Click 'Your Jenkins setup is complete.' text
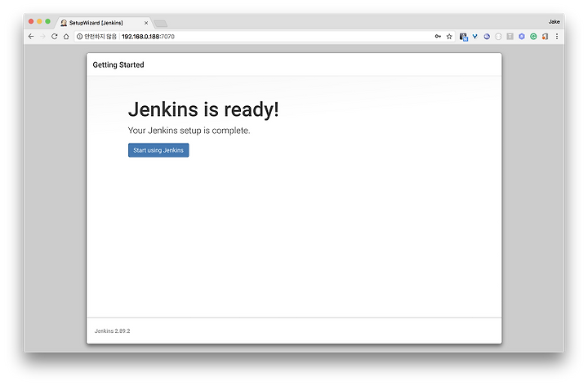This screenshot has height=386, width=588. pos(189,131)
